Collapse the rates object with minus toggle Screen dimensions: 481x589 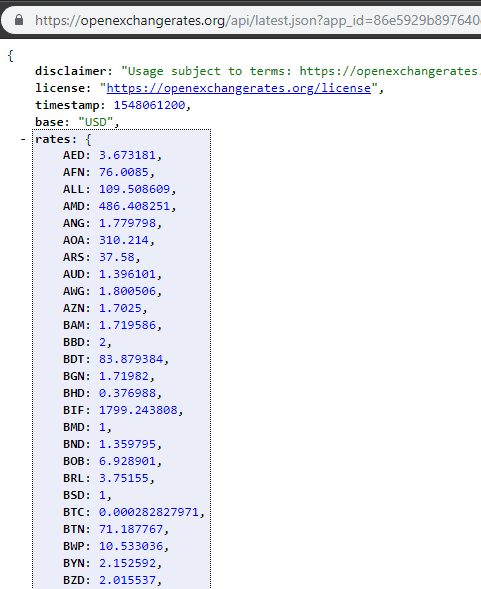pyautogui.click(x=23, y=139)
